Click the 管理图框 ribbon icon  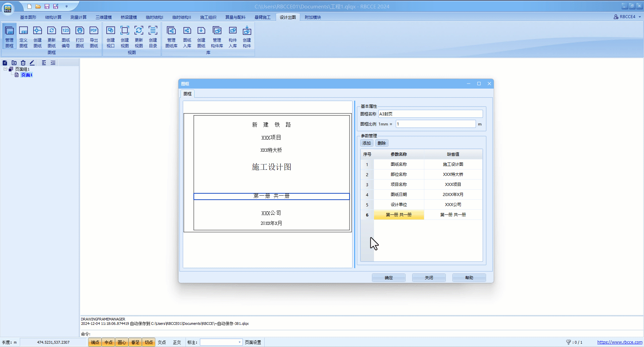point(9,36)
